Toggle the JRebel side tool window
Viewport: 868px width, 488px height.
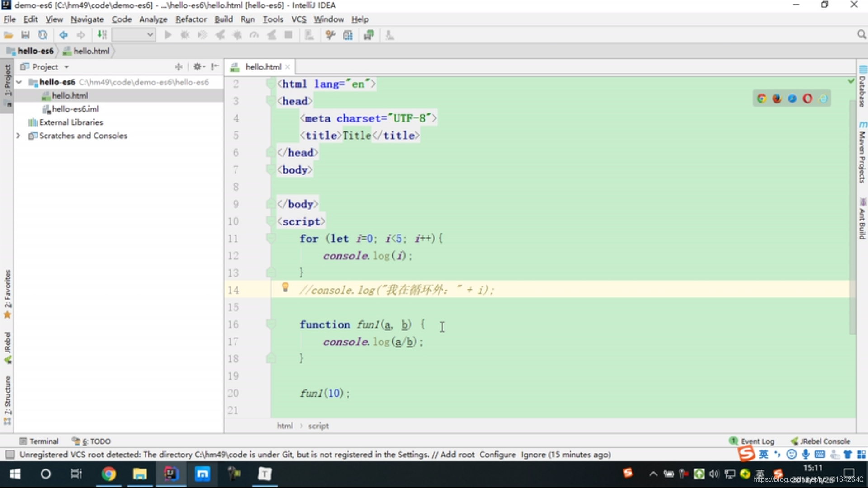[7, 348]
